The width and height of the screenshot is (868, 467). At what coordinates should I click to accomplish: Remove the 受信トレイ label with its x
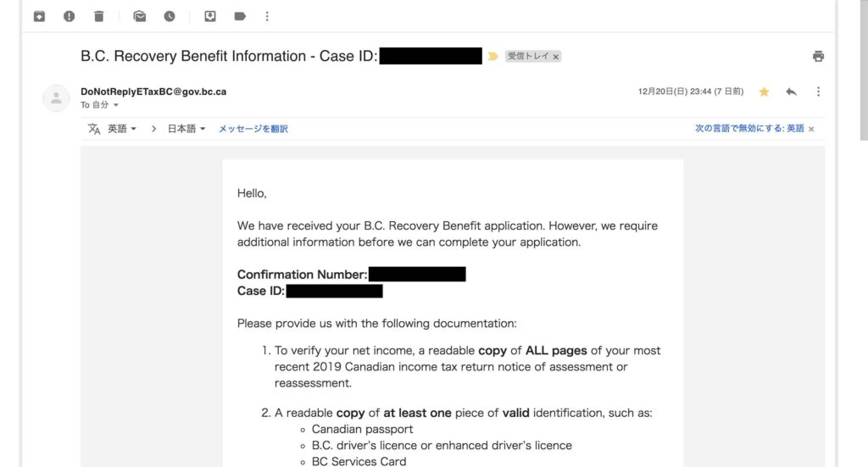pyautogui.click(x=556, y=57)
